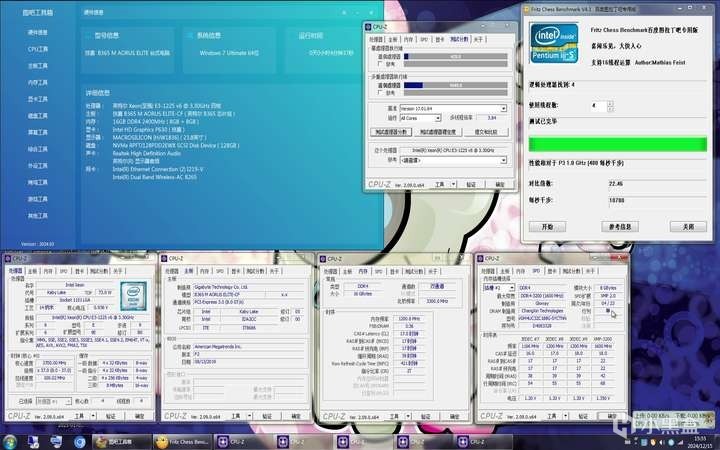
Task: Click 测试处理器分数 button in CPU-Z benchmark
Action: pos(391,132)
